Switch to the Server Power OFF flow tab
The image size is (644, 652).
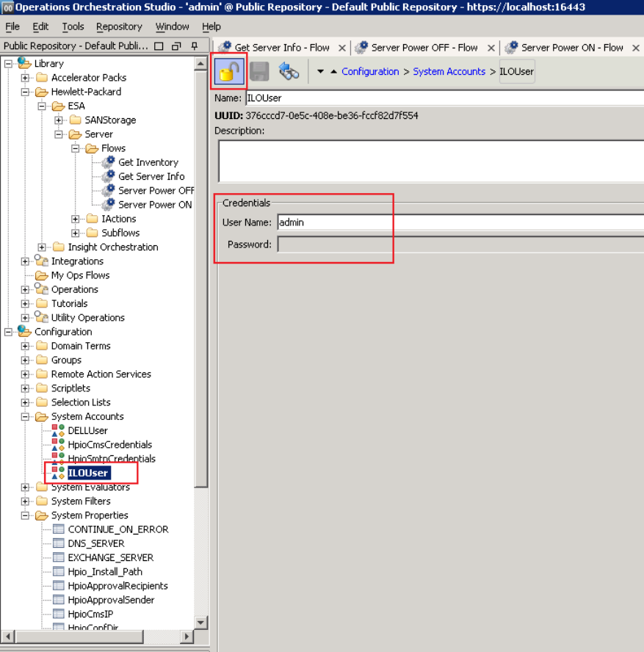point(424,48)
